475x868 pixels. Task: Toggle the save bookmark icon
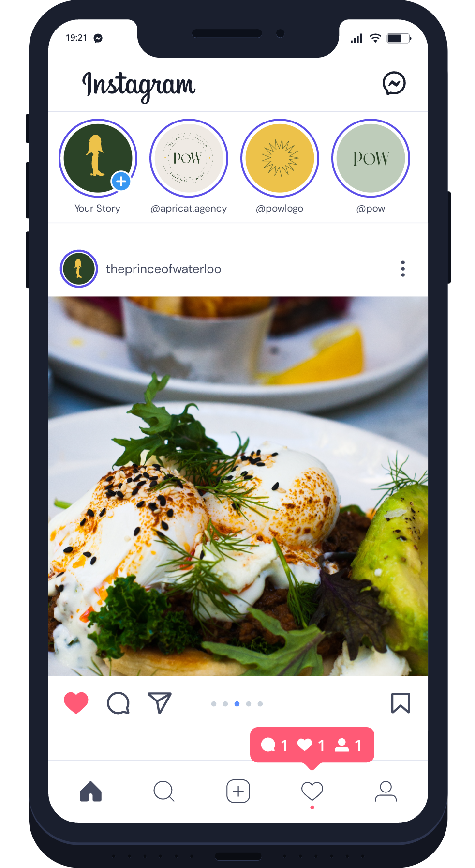[x=401, y=703]
